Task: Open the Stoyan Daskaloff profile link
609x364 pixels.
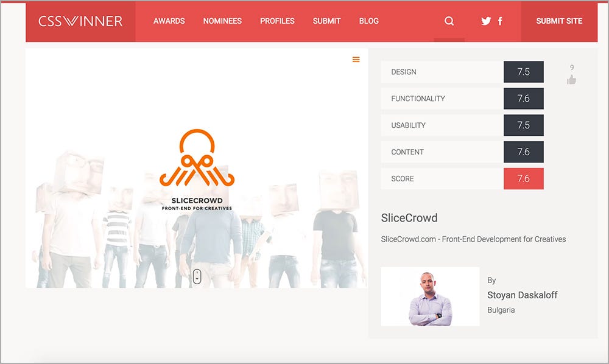Action: 522,295
